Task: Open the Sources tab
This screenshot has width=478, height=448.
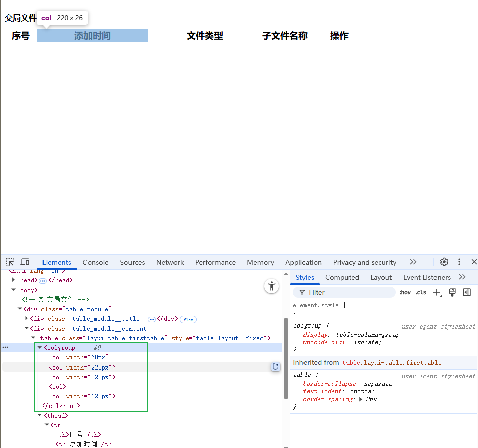Action: click(133, 262)
